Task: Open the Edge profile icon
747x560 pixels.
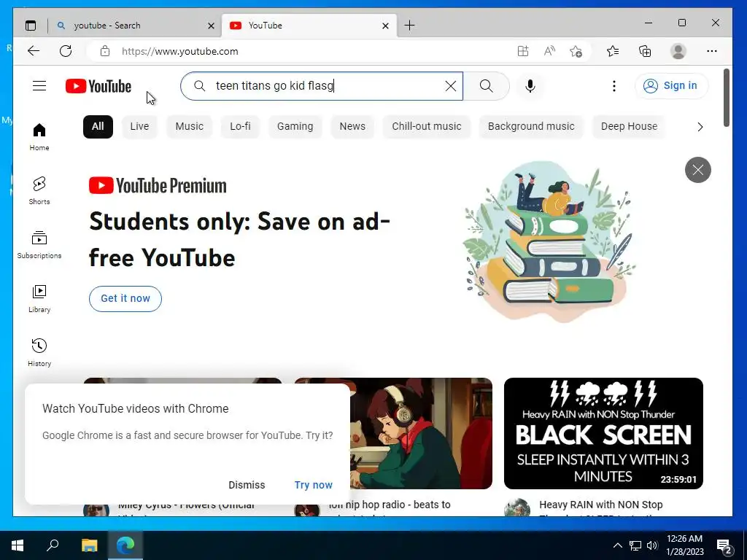Action: pos(678,51)
